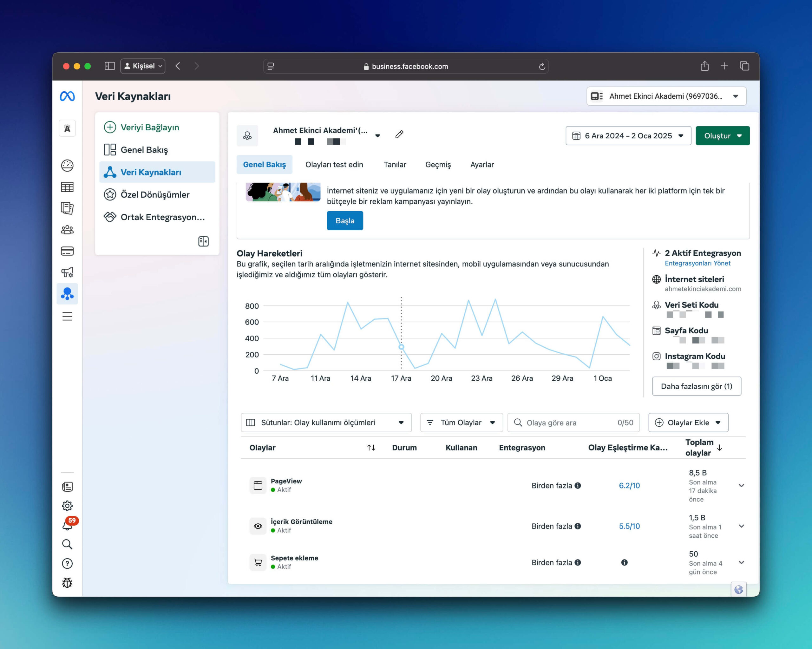Click the Meta logo icon
812x649 pixels.
tap(67, 96)
